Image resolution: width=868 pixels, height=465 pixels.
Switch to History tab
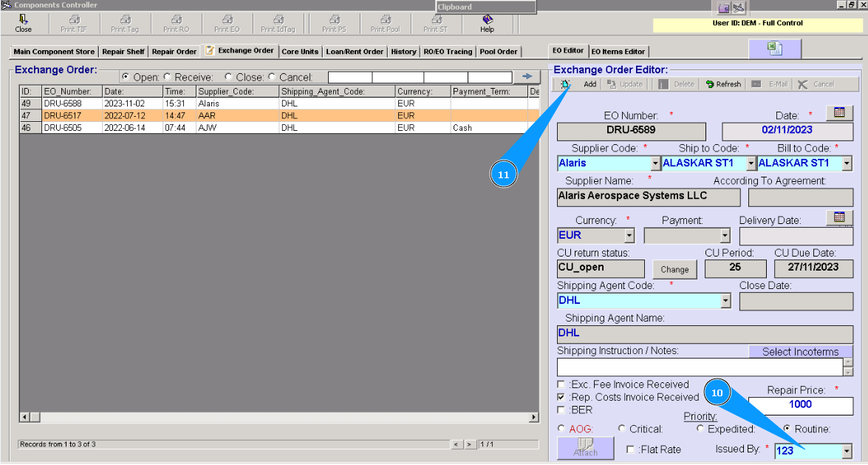[x=403, y=52]
